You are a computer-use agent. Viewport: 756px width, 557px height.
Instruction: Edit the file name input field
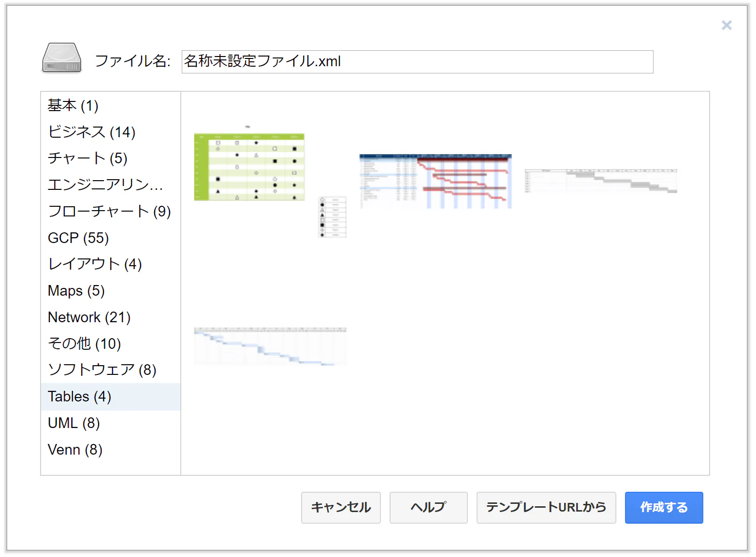(x=417, y=62)
